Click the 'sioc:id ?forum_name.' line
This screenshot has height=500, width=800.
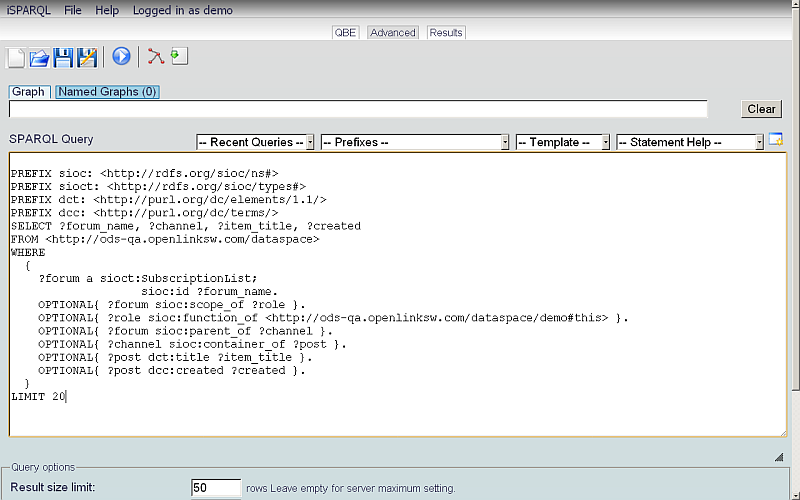(209, 292)
